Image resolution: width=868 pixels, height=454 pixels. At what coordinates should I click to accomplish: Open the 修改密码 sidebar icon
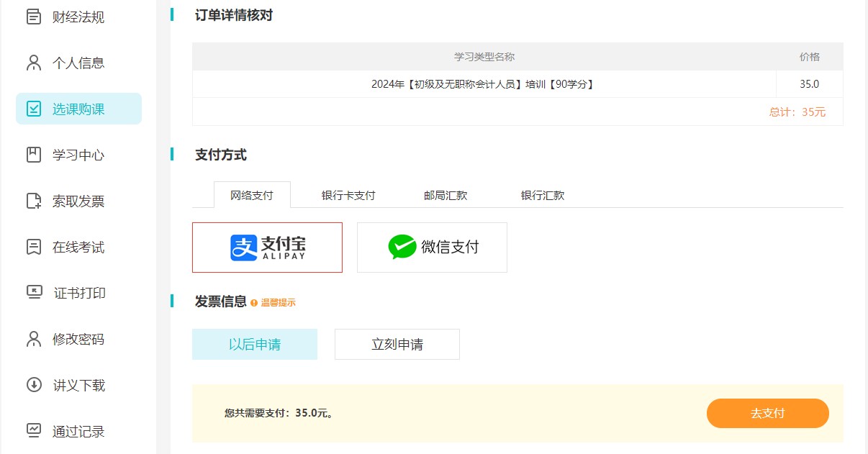pos(33,339)
